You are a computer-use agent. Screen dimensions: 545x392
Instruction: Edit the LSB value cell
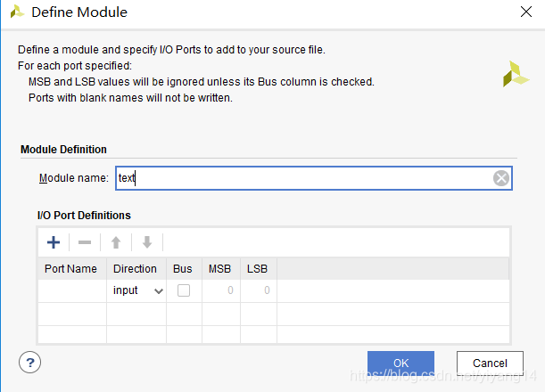tap(259, 290)
